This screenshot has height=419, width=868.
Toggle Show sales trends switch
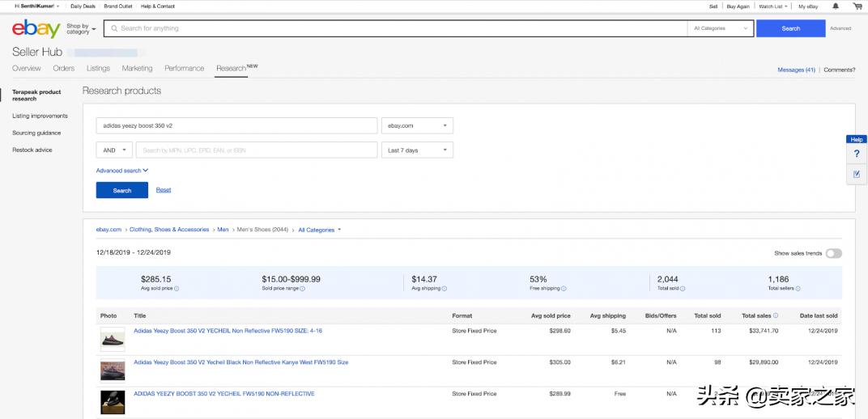833,253
